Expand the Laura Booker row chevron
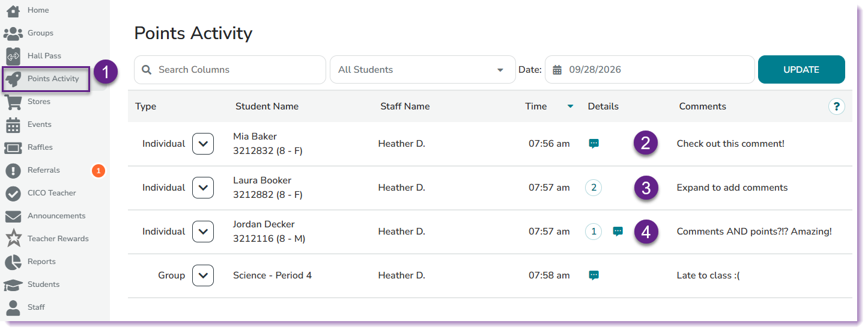The image size is (868, 332). [x=203, y=188]
